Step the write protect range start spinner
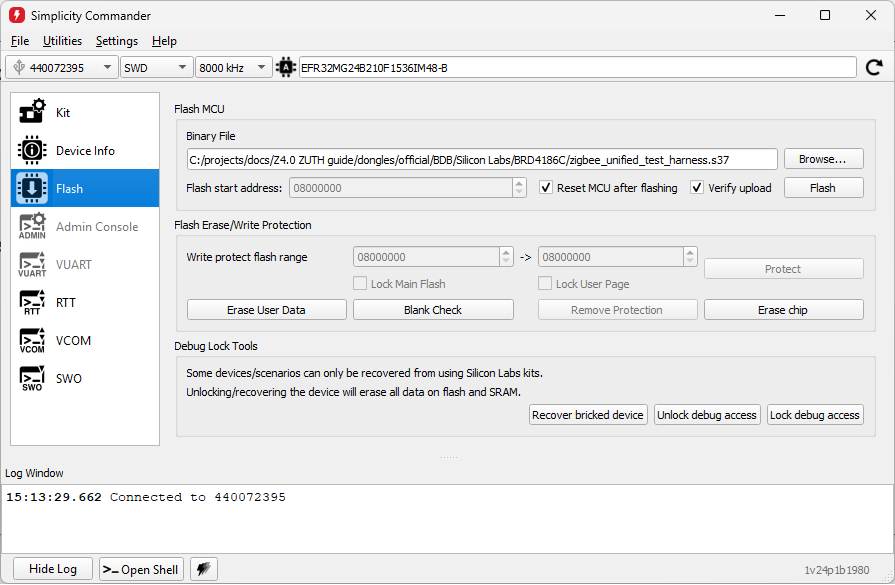The height and width of the screenshot is (585, 895). click(506, 257)
